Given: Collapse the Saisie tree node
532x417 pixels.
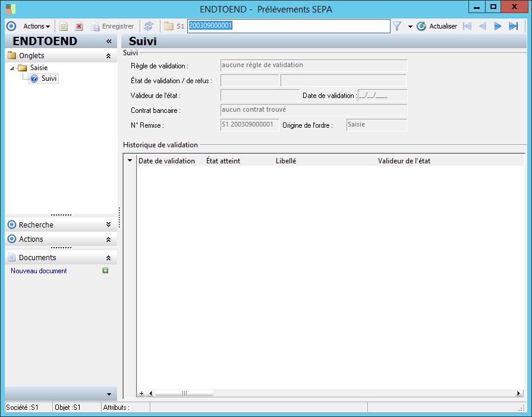Looking at the screenshot, I should 12,68.
